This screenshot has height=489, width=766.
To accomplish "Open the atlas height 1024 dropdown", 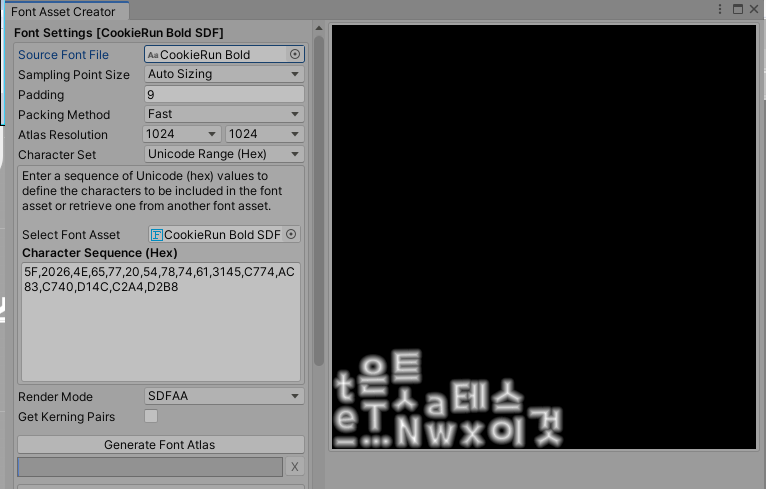I will [x=264, y=134].
